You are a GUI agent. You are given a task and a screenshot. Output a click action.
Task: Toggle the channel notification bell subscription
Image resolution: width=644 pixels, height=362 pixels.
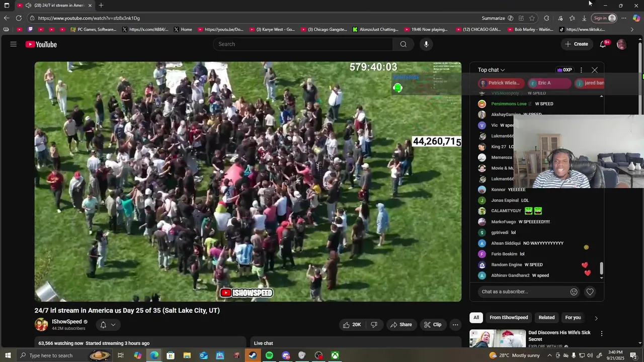[x=103, y=325]
